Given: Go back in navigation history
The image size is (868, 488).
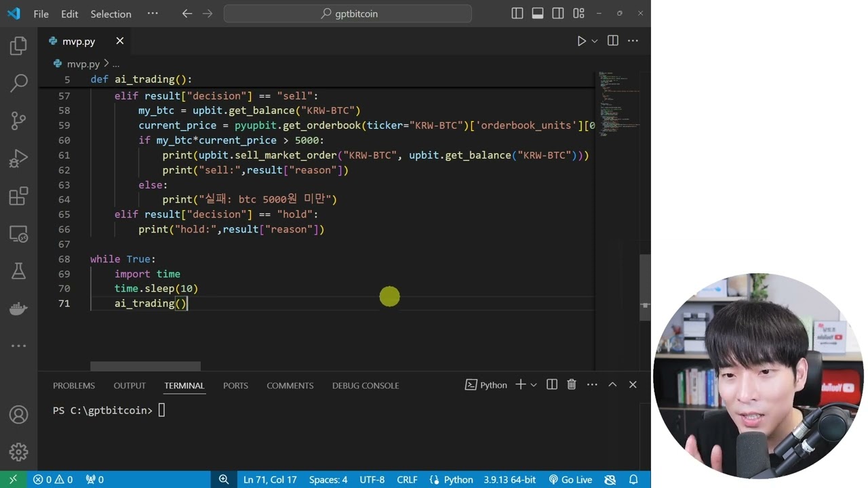Looking at the screenshot, I should pos(187,14).
